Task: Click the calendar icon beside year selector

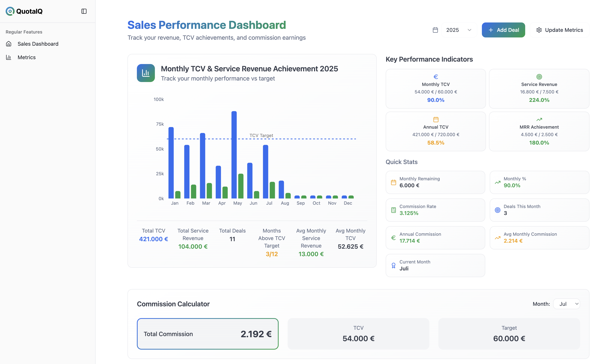Action: pyautogui.click(x=435, y=30)
